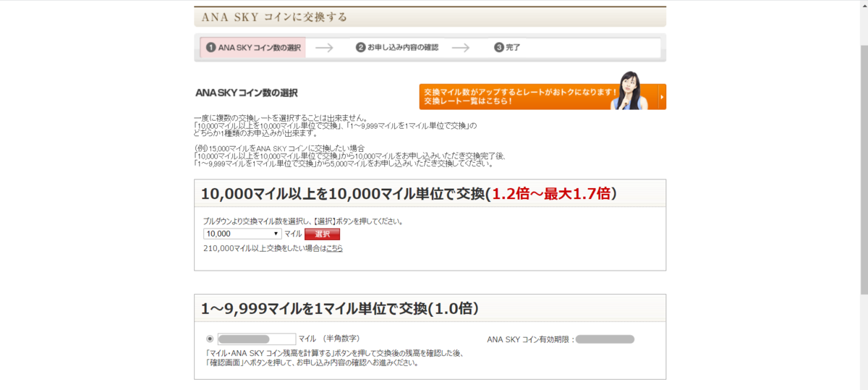
Task: Click the マイル (半角数字) label
Action: [329, 339]
